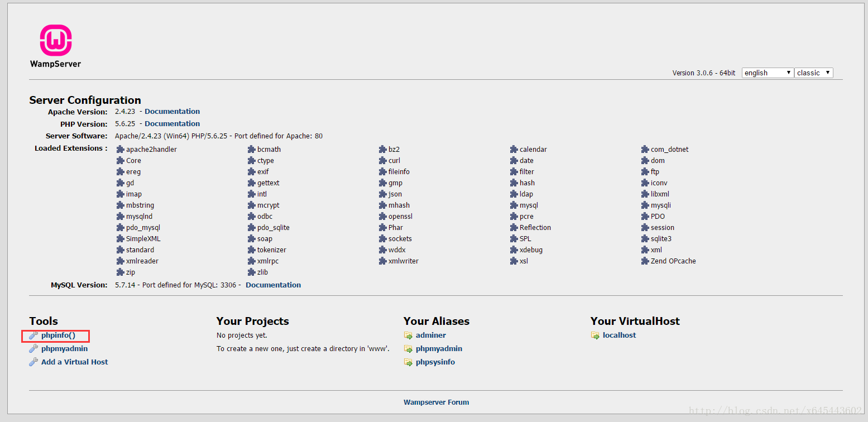Click the MySQL version 5.7.14 text
Image resolution: width=868 pixels, height=422 pixels.
click(125, 285)
